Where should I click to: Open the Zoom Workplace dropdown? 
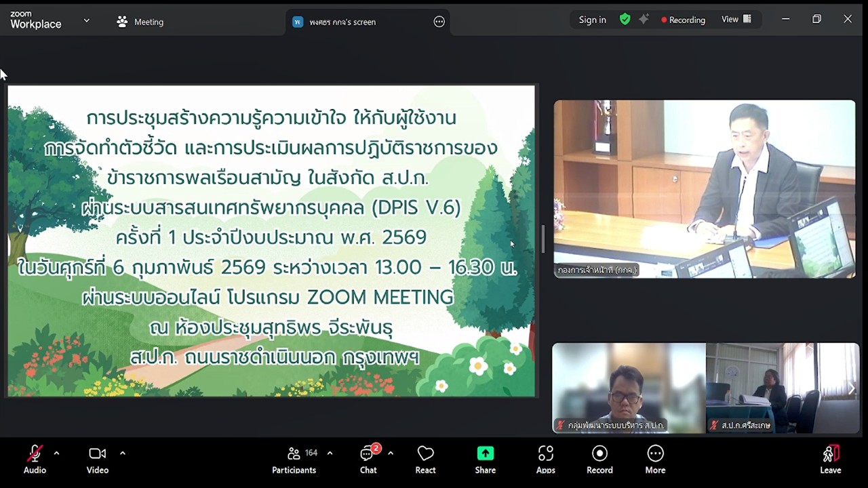tap(86, 21)
